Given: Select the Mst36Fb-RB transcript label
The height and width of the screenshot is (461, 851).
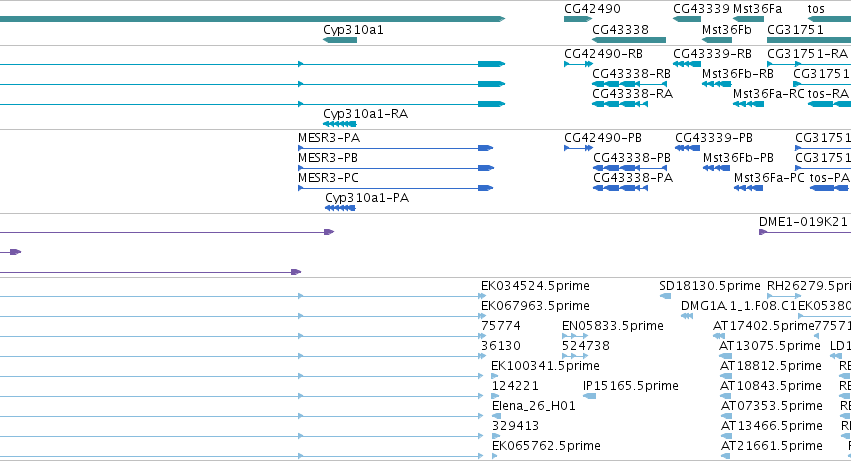Looking at the screenshot, I should pos(738,74).
